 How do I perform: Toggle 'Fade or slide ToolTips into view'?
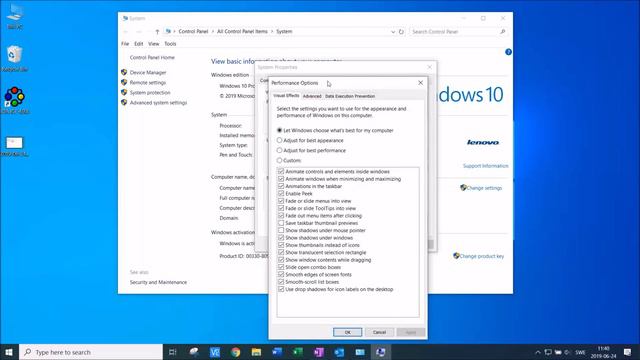point(281,208)
